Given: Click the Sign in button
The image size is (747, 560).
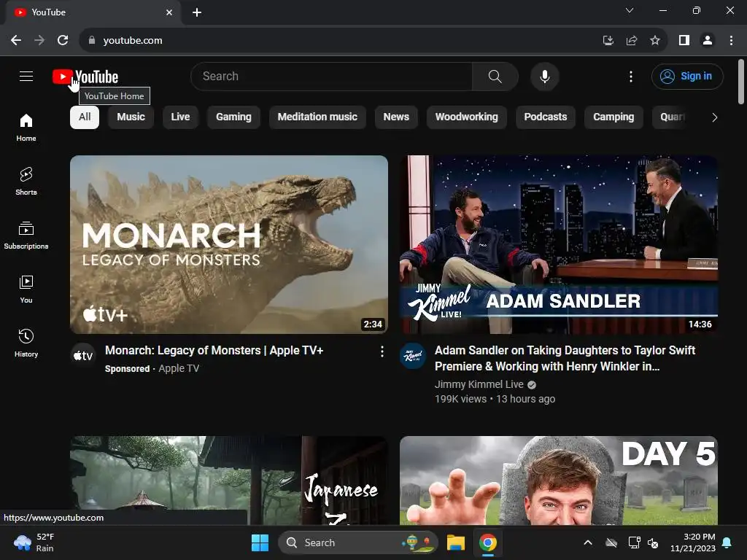Looking at the screenshot, I should [687, 76].
